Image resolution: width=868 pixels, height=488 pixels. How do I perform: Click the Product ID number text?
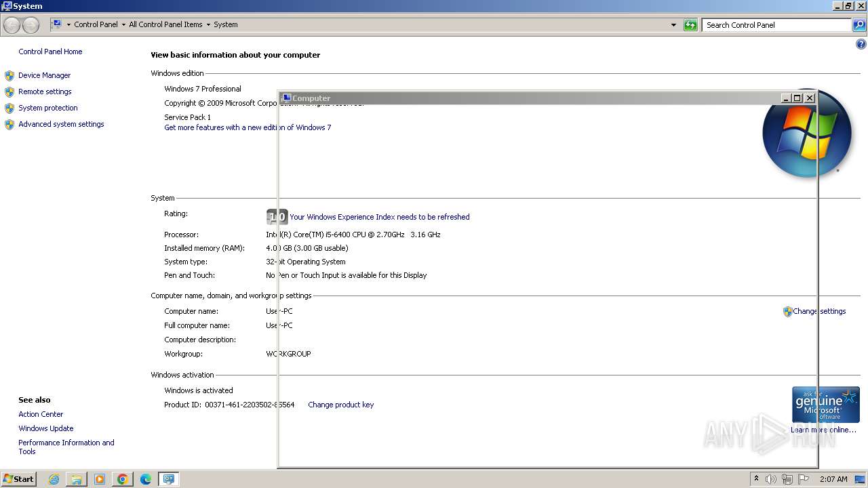click(x=250, y=405)
